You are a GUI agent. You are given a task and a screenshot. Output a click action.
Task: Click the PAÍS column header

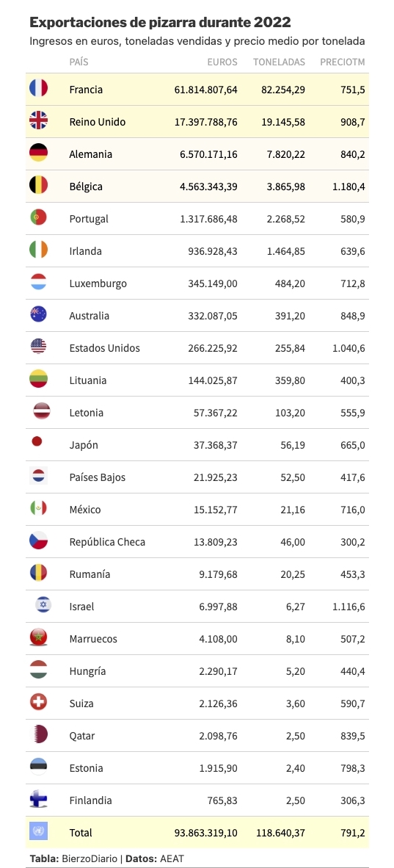[x=79, y=62]
